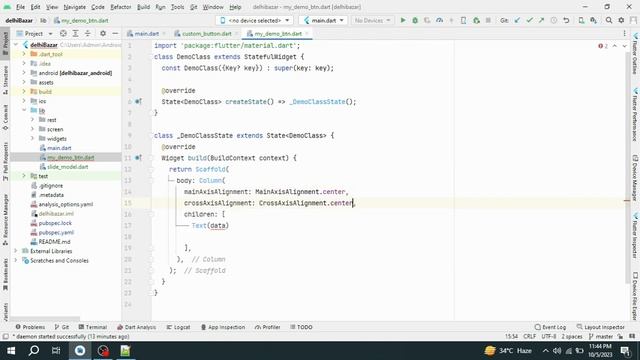Screen dimensions: 640x360
Task: Click the Git update project arrow
Action: pyautogui.click(x=517, y=20)
